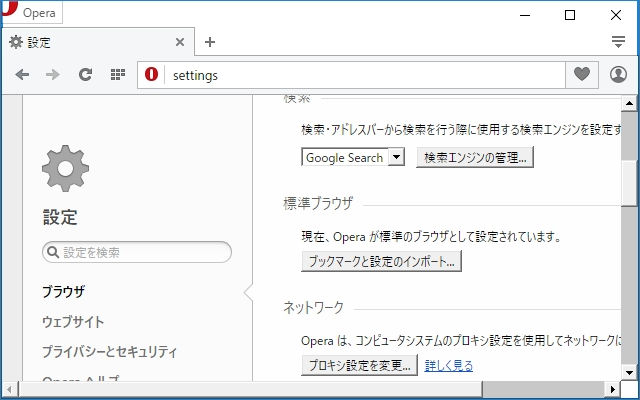The width and height of the screenshot is (640, 400).
Task: Open the Google Search engine dropdown
Action: [x=353, y=157]
